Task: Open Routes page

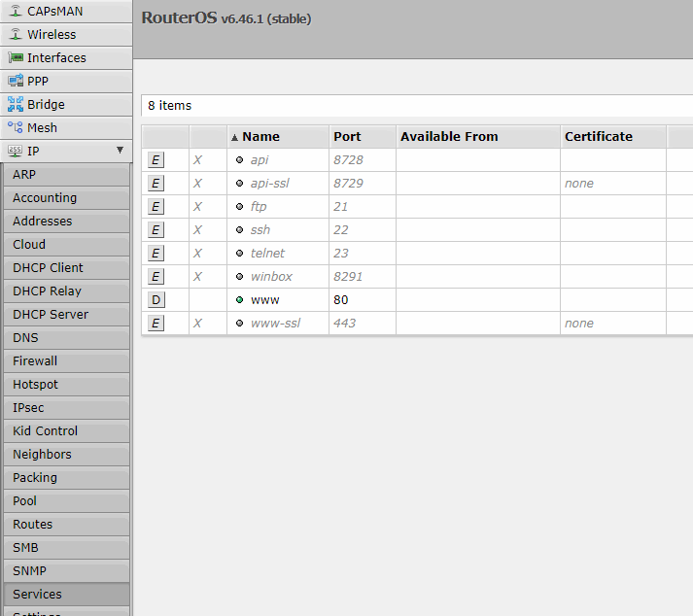Action: [66, 525]
